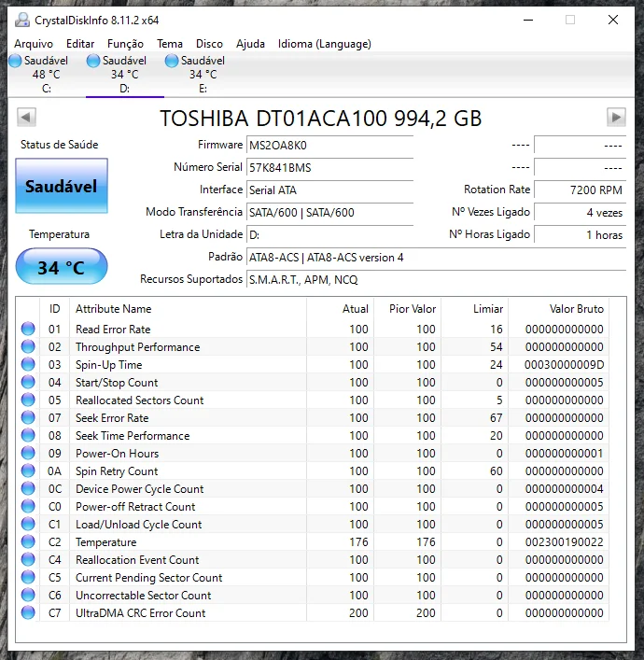
Task: Click status orb for UltraDMA CRC Error Count
Action: (28, 613)
